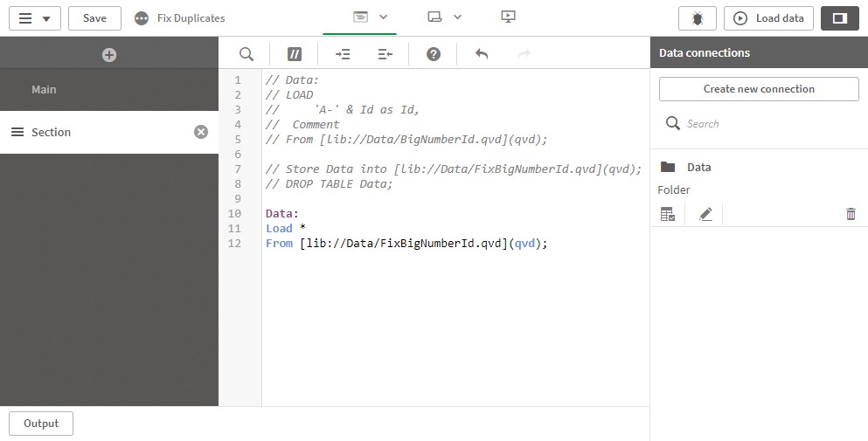Image resolution: width=868 pixels, height=441 pixels.
Task: Undo the last script edit
Action: tap(482, 53)
